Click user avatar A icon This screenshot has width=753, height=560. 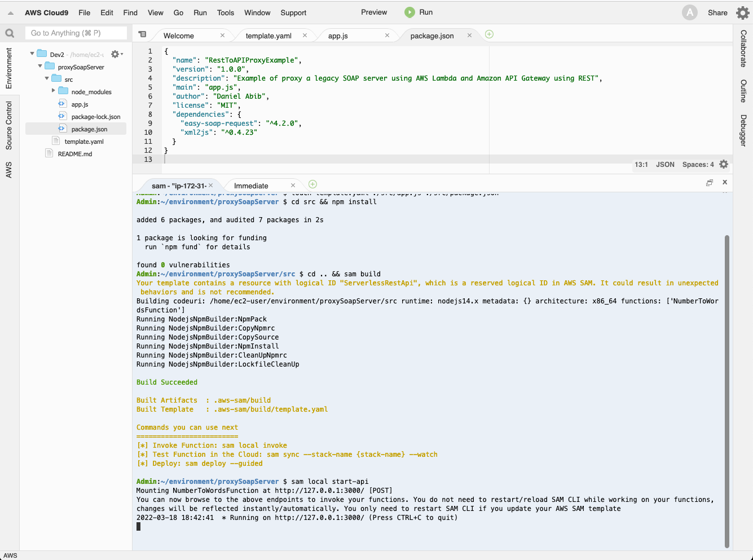(x=689, y=12)
